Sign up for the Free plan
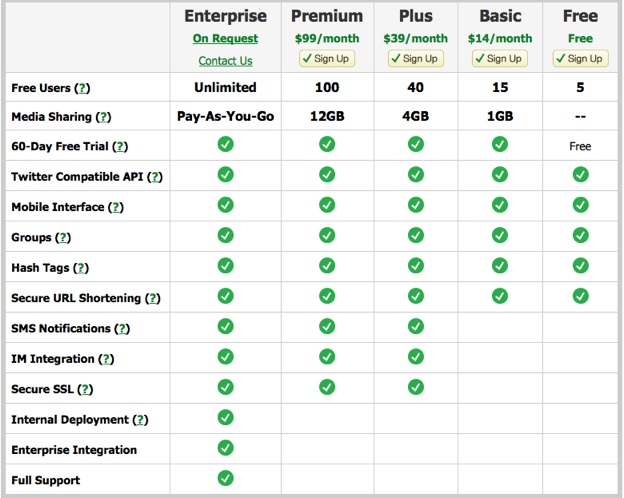This screenshot has width=624, height=498. click(580, 59)
